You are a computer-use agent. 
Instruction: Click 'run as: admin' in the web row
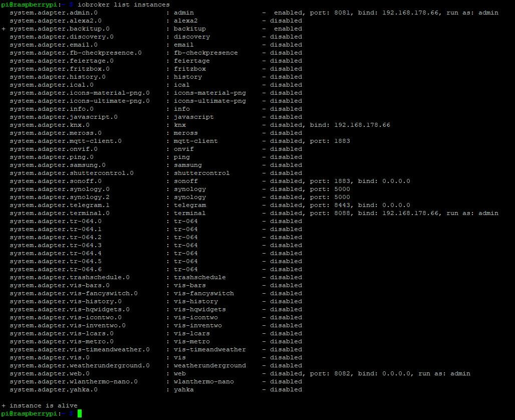coord(444,373)
